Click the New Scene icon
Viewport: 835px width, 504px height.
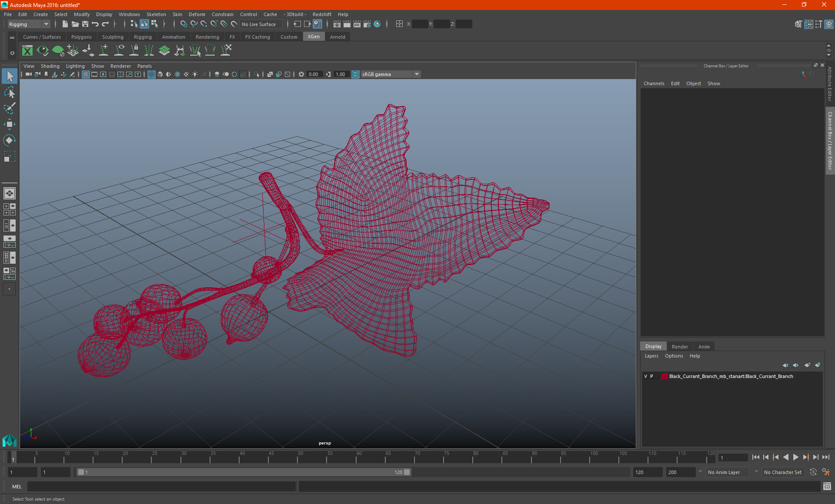[65, 24]
